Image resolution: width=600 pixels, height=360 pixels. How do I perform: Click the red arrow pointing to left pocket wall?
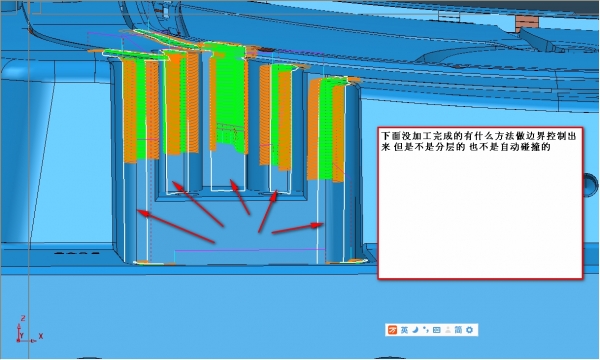coord(176,226)
